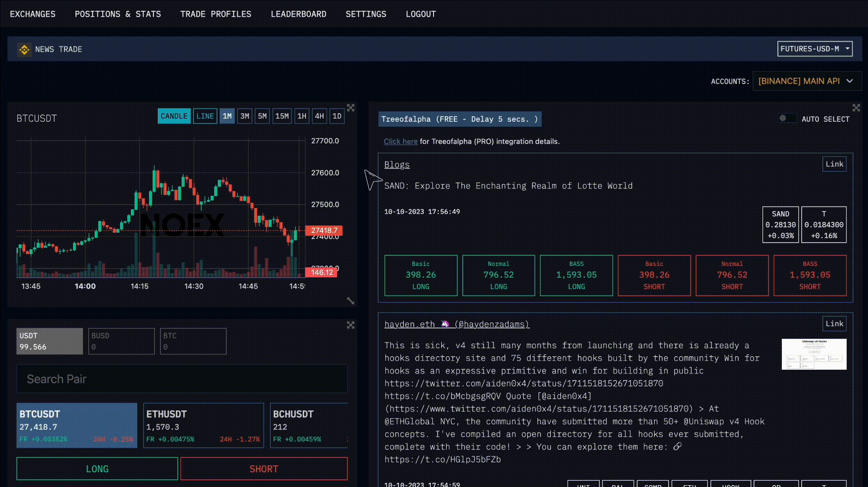
Task: Select the Treeofalpha (FREE) news source tab
Action: (x=460, y=119)
